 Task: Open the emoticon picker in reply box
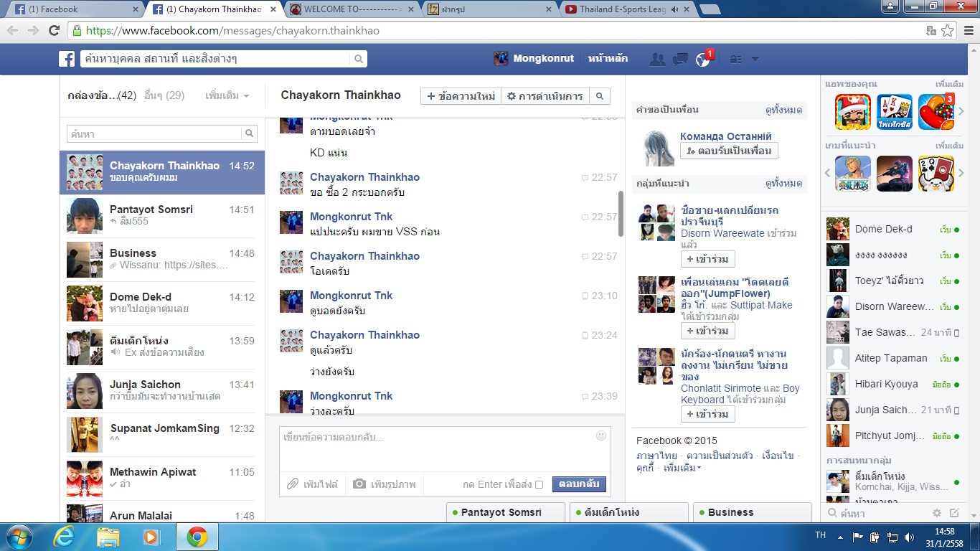click(x=601, y=435)
